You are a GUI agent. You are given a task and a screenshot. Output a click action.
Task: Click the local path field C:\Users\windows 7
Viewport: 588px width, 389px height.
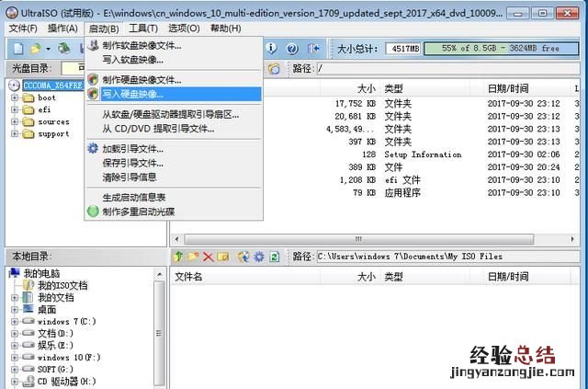tap(448, 257)
